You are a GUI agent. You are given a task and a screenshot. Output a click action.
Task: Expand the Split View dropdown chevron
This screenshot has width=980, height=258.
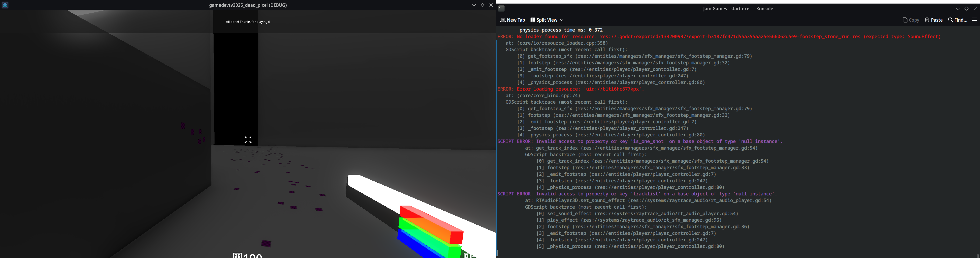(561, 20)
